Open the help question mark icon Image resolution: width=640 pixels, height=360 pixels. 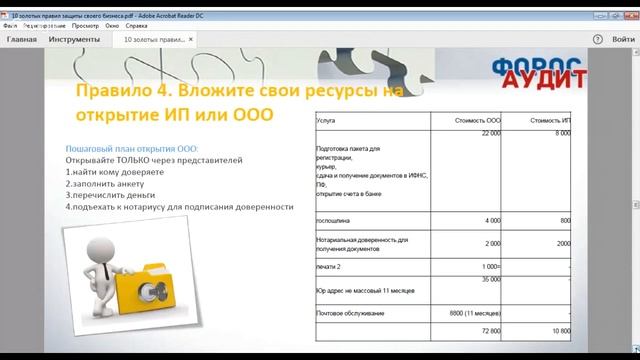598,39
